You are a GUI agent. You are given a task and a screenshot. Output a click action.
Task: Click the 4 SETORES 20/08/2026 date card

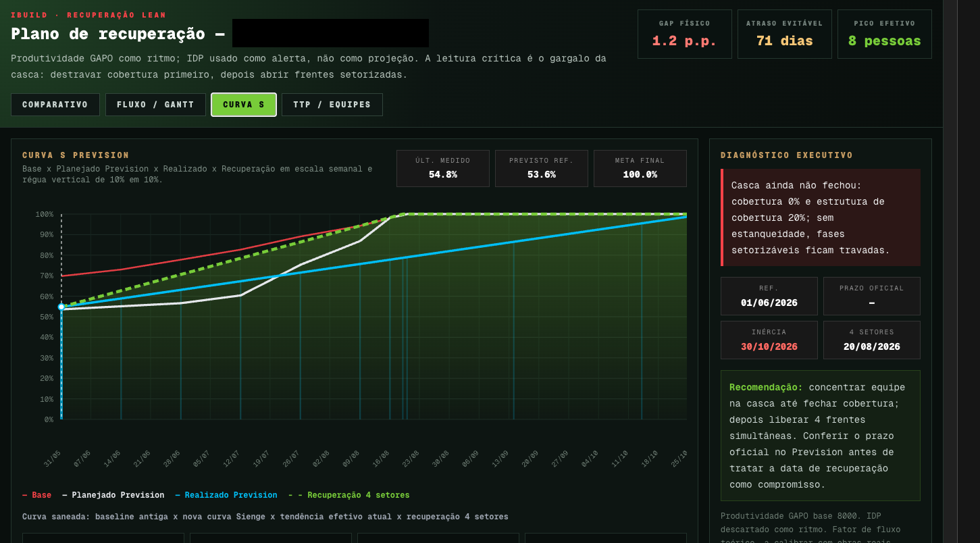(872, 340)
